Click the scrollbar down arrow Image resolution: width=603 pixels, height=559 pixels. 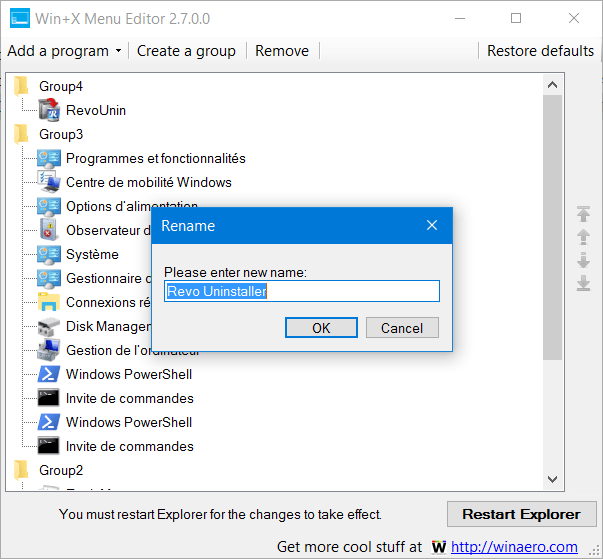(x=553, y=479)
